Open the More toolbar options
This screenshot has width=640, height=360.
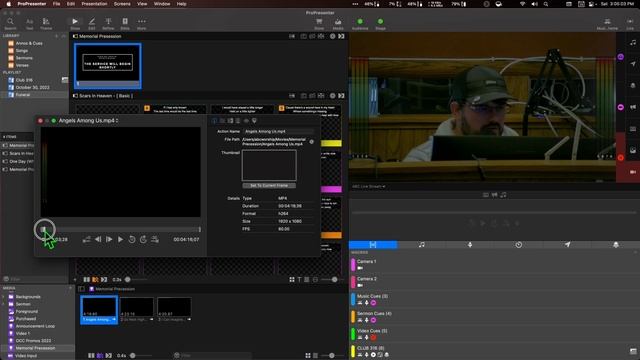click(x=142, y=24)
